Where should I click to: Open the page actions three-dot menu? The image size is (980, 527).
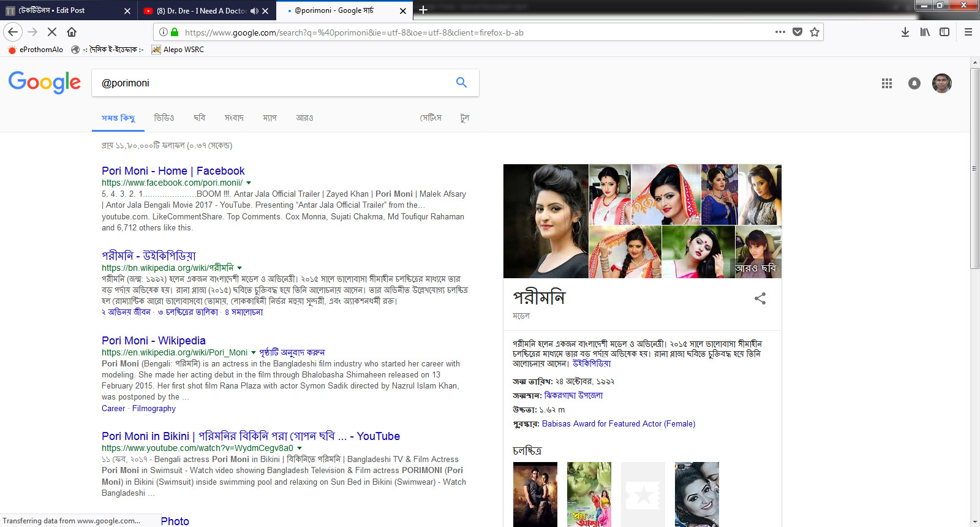click(780, 32)
